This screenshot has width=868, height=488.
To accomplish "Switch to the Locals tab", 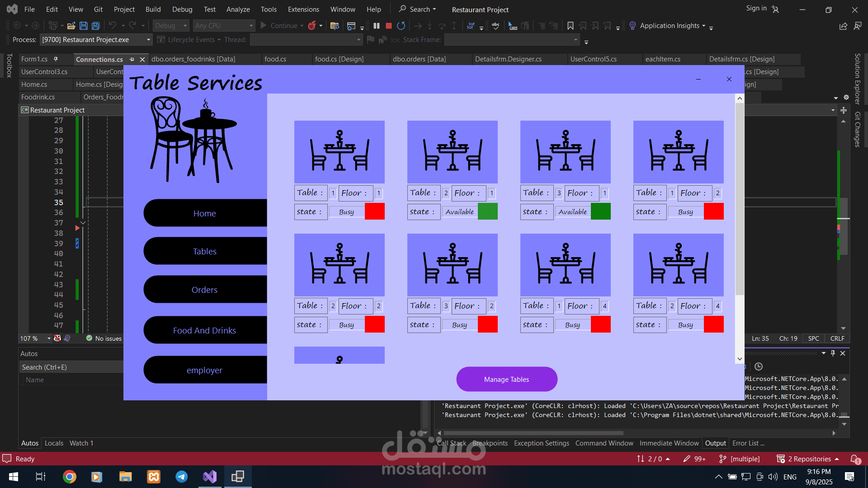I will click(54, 443).
